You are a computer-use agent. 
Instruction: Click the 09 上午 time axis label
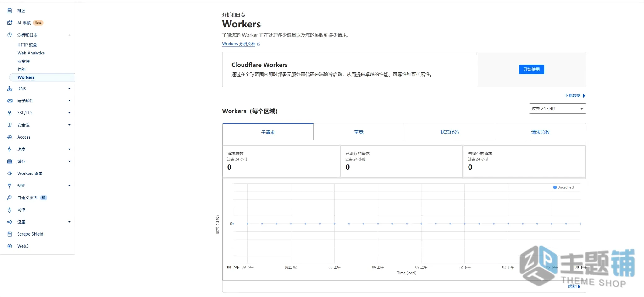pyautogui.click(x=421, y=267)
